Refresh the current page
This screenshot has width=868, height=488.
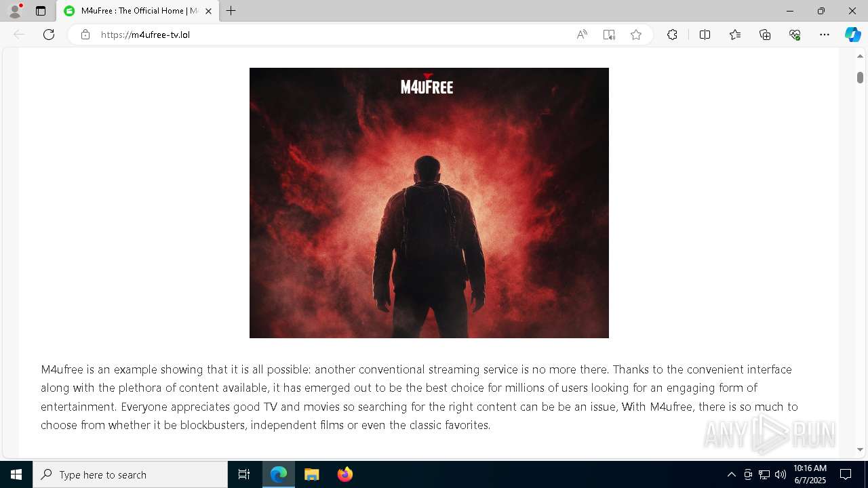(49, 35)
